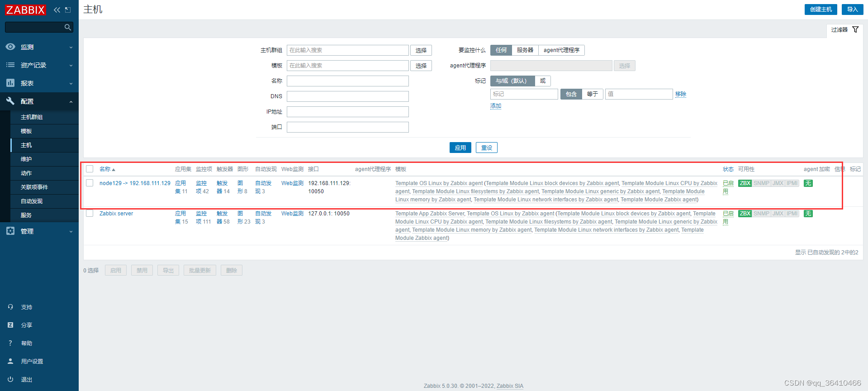Image resolution: width=868 pixels, height=391 pixels.
Task: Select 与/或 (默认) tag mode
Action: click(512, 81)
